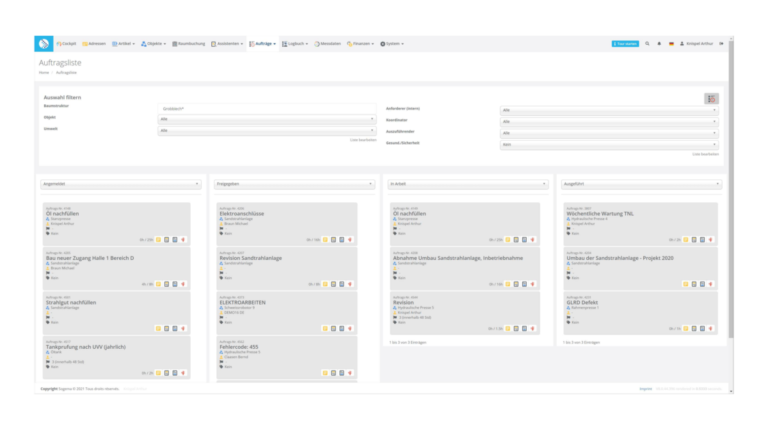The width and height of the screenshot is (768, 432).
Task: Click the blue application logo icon
Action: (44, 44)
